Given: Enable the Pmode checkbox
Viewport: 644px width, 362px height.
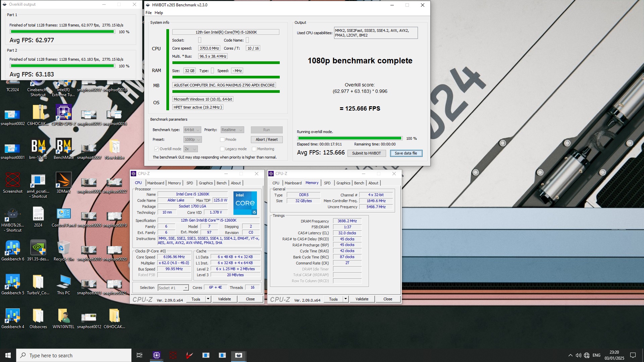Looking at the screenshot, I should point(222,139).
